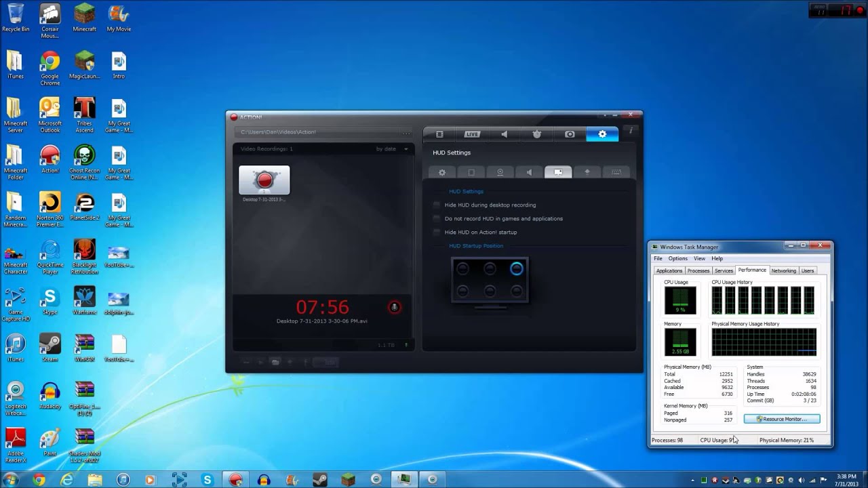Click the Resource Monitor button
This screenshot has width=868, height=488.
[x=782, y=419]
